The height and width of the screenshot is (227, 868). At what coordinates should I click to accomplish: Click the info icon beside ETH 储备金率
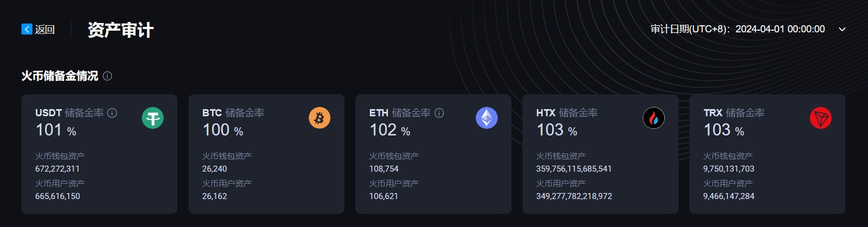click(439, 113)
